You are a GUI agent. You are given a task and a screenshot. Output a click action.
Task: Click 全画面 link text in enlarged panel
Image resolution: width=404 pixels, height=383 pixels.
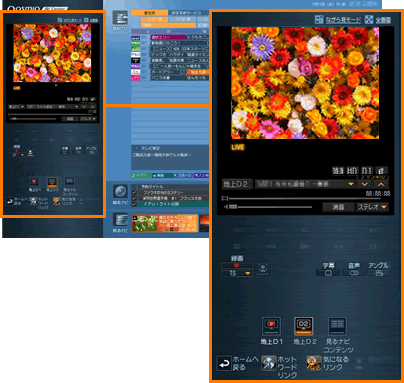tap(383, 20)
